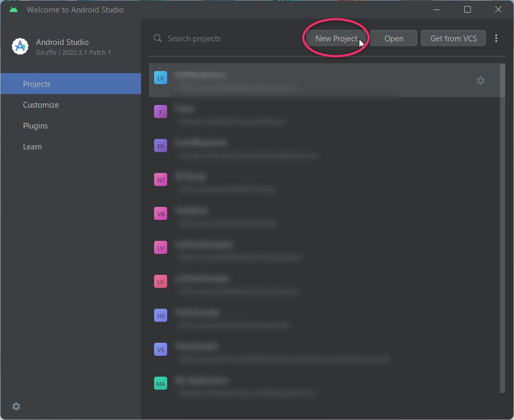Open the VB project icon

161,214
